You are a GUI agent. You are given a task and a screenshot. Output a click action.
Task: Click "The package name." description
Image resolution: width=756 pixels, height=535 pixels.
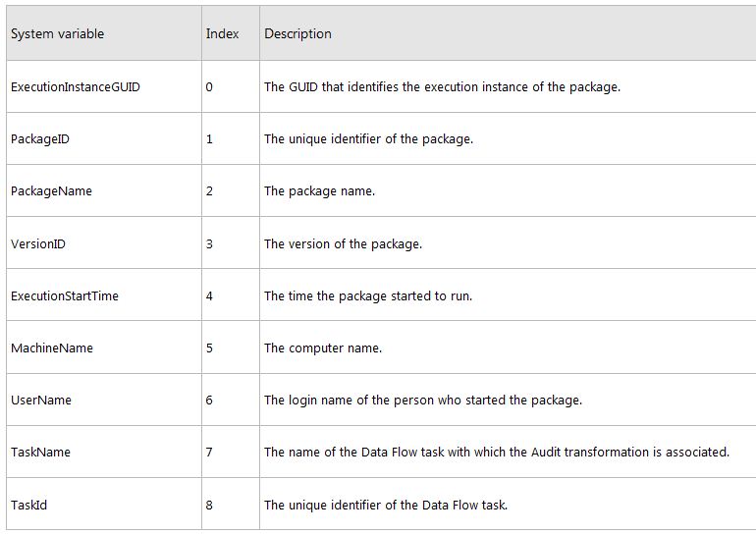[319, 191]
